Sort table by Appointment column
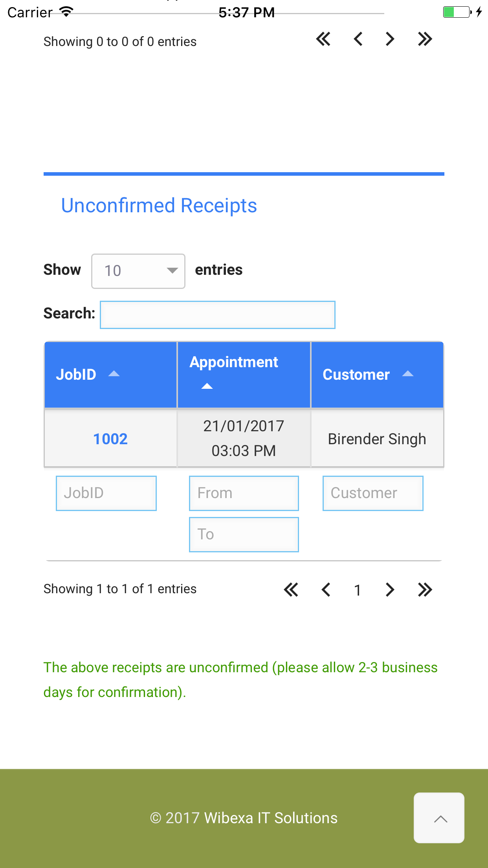 pyautogui.click(x=244, y=375)
